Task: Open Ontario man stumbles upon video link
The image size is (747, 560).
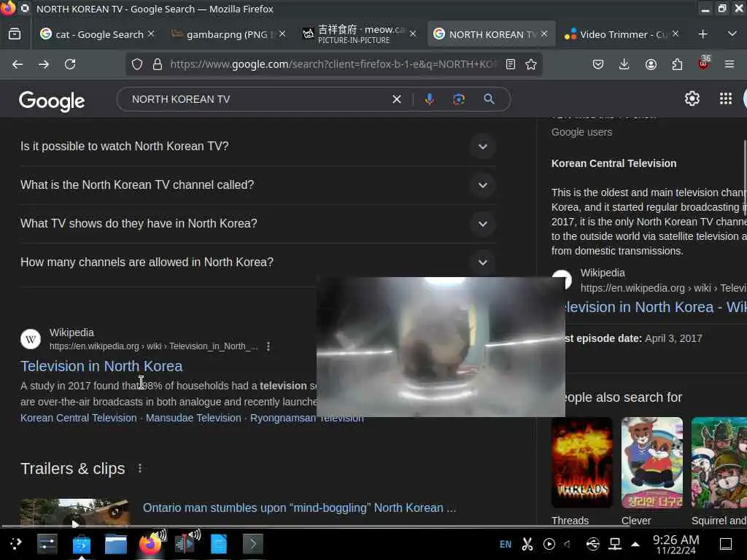Action: coord(300,508)
